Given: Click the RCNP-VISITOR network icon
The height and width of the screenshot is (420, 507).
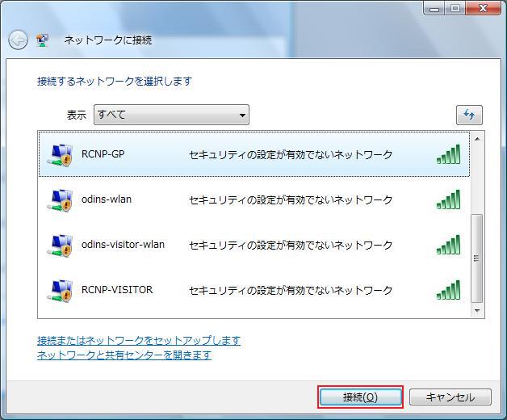Looking at the screenshot, I should tap(60, 290).
